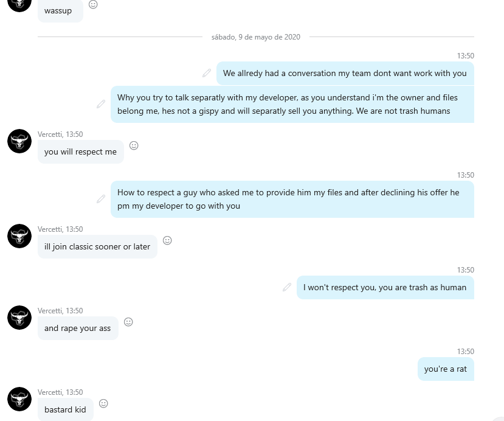This screenshot has width=504, height=421.
Task: Add a reaction to "ill join classic" message
Action: click(167, 240)
